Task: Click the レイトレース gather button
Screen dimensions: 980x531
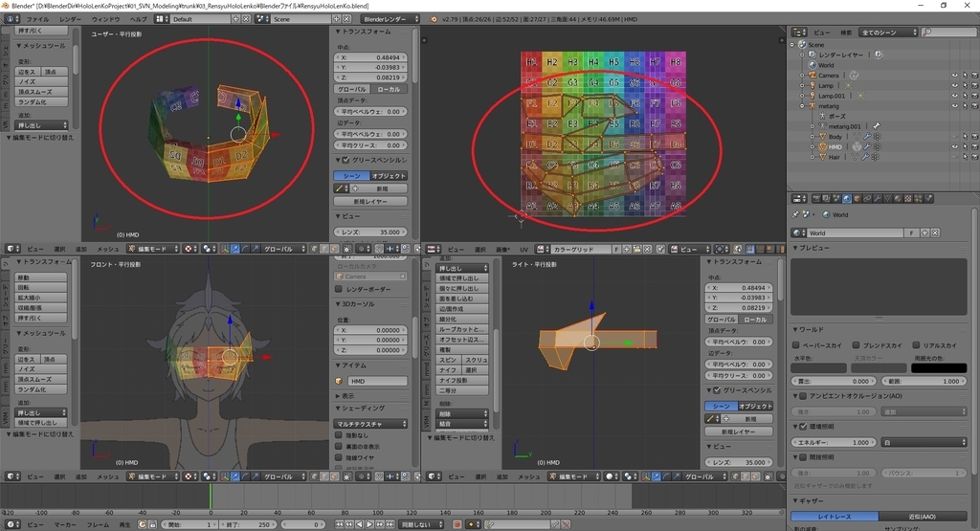Action: (835, 517)
